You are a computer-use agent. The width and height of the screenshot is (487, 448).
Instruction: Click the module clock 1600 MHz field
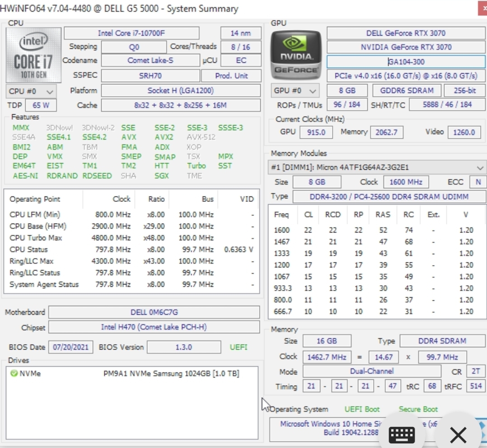coord(406,182)
